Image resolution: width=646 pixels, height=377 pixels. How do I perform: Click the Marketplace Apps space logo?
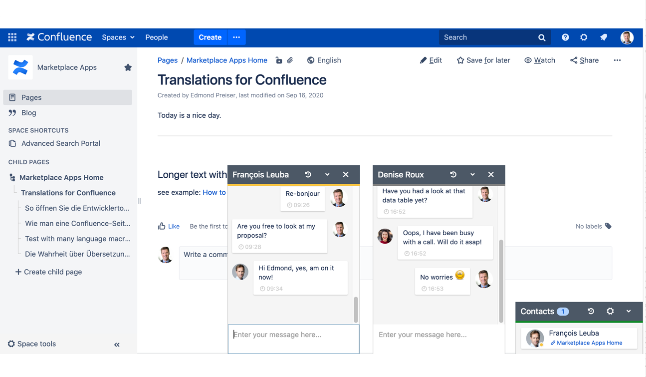click(x=20, y=67)
